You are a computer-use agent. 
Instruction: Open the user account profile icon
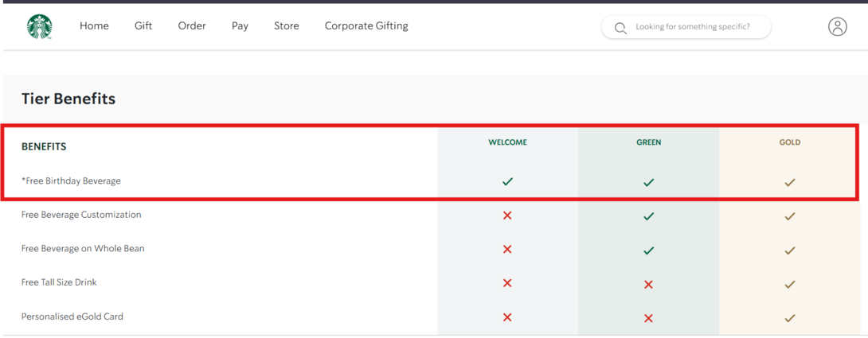(x=838, y=26)
